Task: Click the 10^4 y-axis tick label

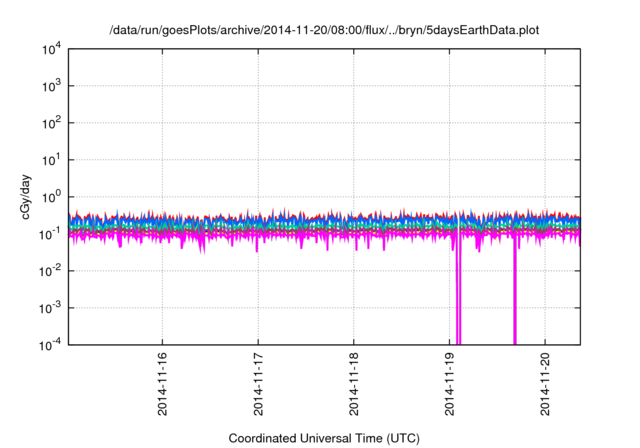Action: pos(51,50)
